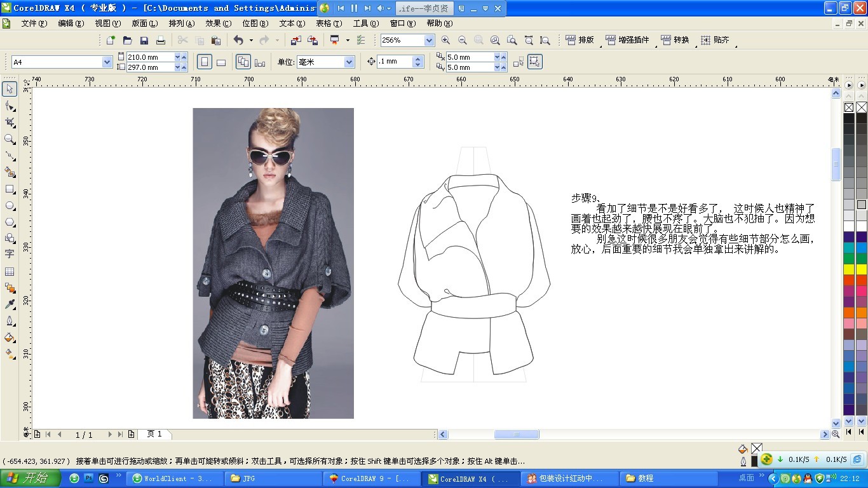Open the units 毫米 dropdown
The height and width of the screenshot is (488, 868).
point(349,62)
